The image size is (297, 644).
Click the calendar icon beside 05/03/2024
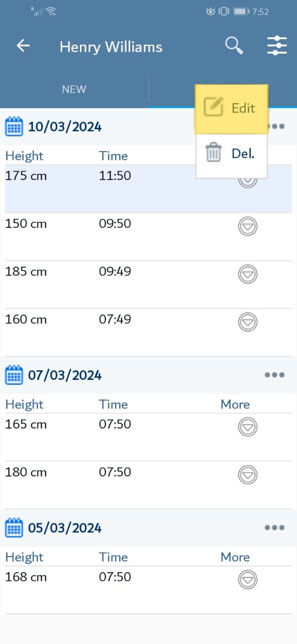click(x=14, y=528)
